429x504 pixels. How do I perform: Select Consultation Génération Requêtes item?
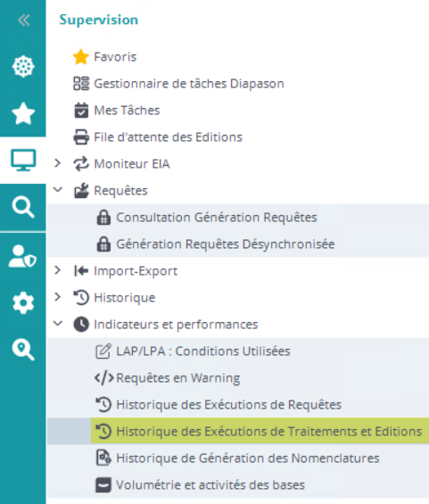tap(217, 218)
